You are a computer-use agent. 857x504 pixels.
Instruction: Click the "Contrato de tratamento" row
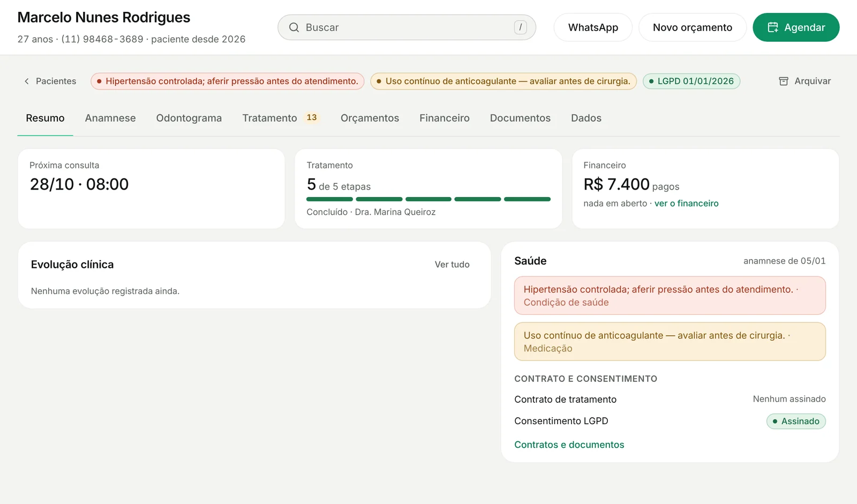(x=670, y=400)
